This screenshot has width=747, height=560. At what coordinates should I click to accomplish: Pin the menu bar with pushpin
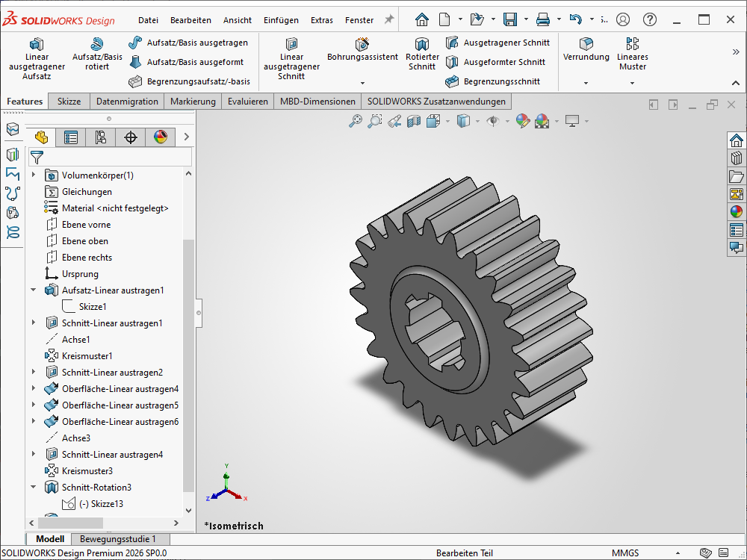point(388,19)
